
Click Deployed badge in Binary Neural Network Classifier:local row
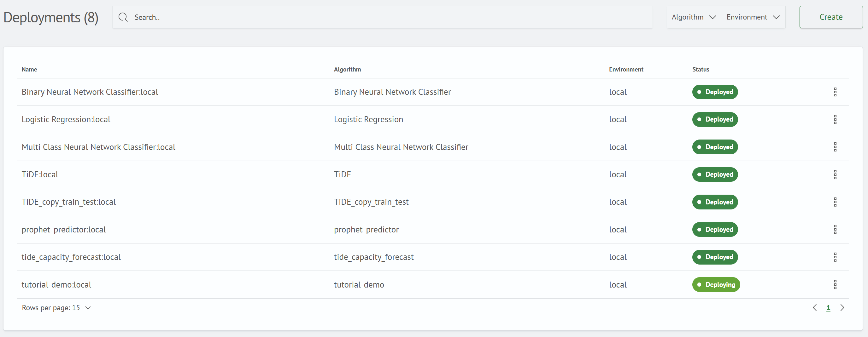click(x=715, y=92)
